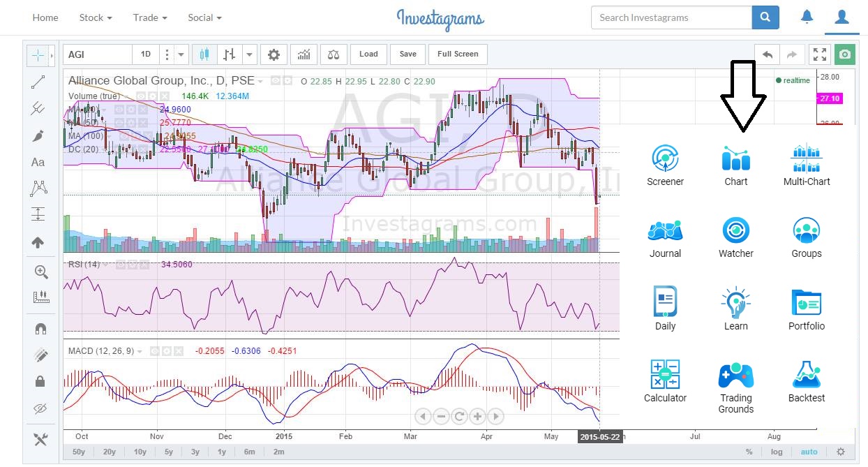Toggle visibility of MACD indicator
The height and width of the screenshot is (467, 868).
click(x=154, y=351)
